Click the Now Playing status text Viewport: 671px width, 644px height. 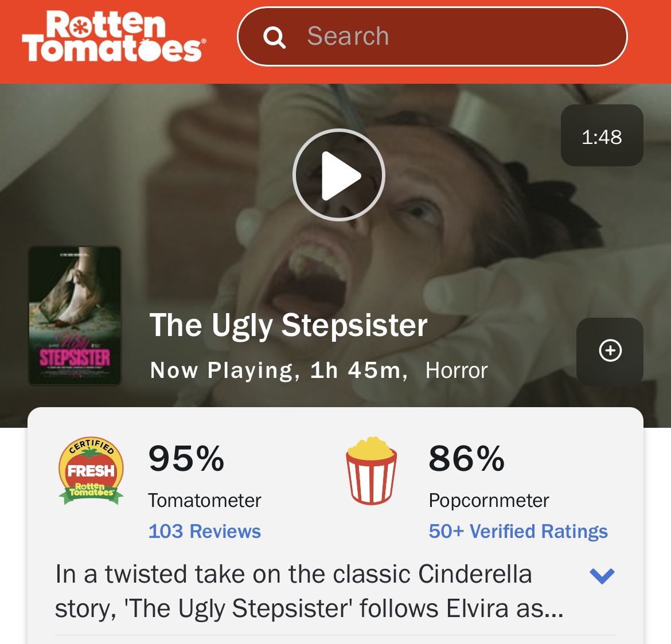(221, 370)
